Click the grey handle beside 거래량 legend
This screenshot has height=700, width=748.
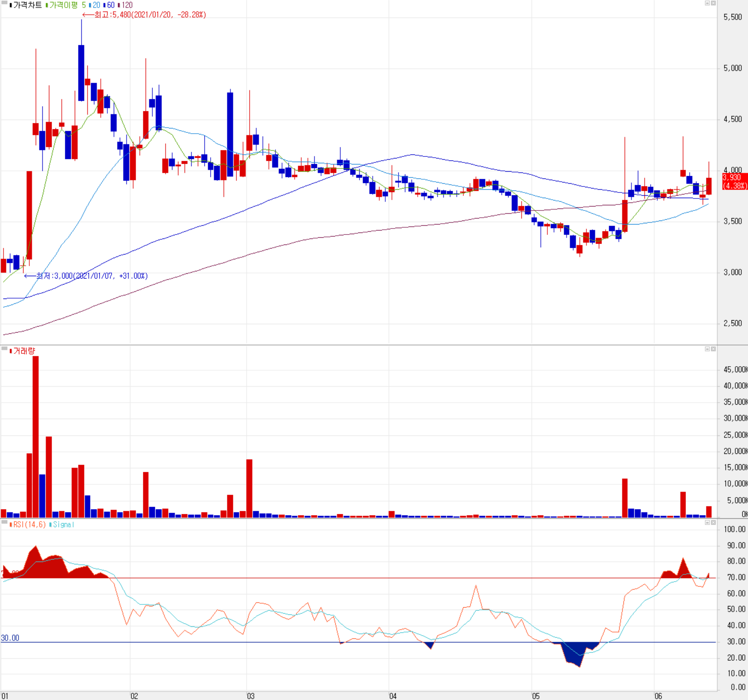tap(4, 349)
